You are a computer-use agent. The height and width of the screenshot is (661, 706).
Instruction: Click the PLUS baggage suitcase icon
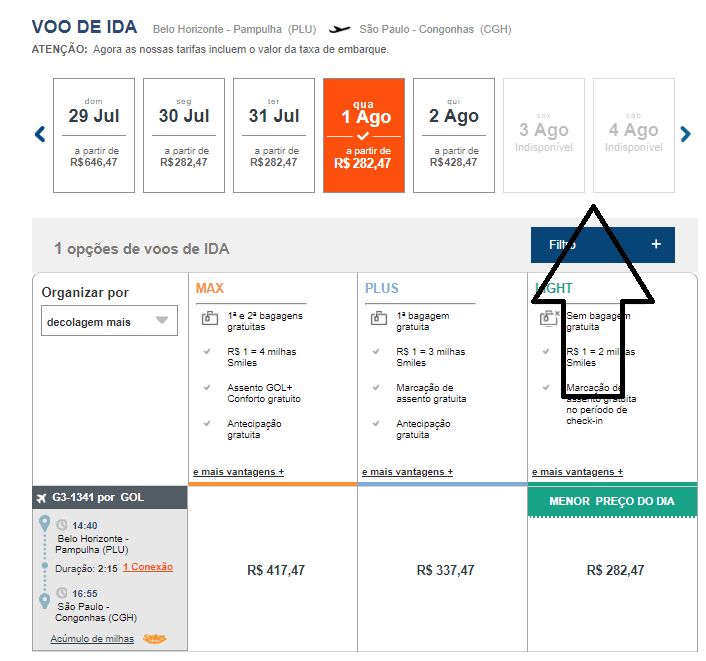click(379, 318)
